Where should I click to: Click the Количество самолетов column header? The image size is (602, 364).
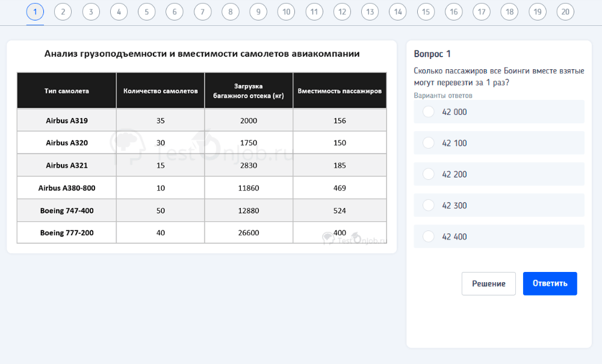[x=160, y=91]
